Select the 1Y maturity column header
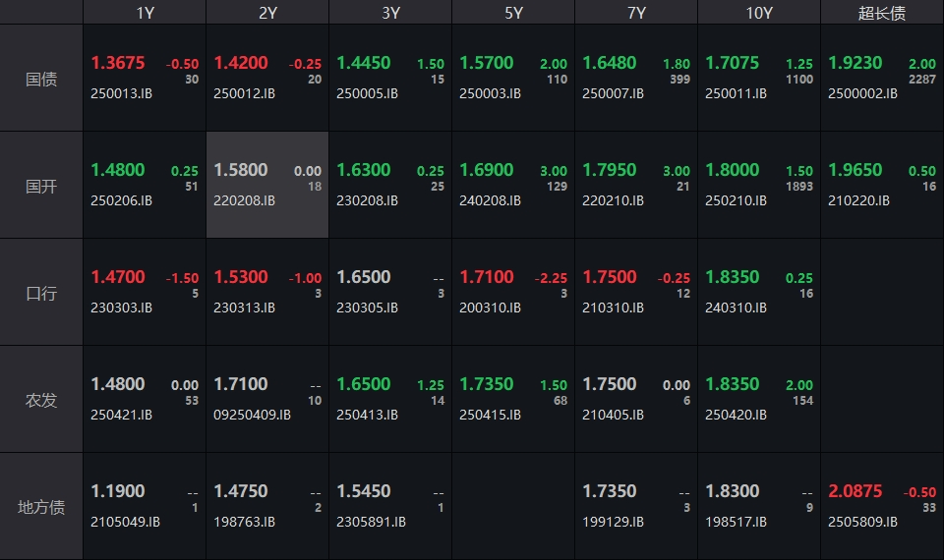 pyautogui.click(x=145, y=13)
